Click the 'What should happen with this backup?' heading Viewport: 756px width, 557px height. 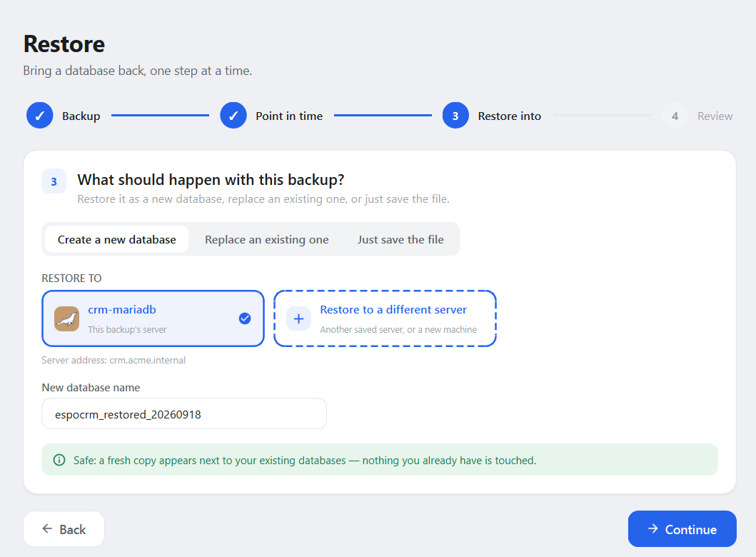pos(211,180)
